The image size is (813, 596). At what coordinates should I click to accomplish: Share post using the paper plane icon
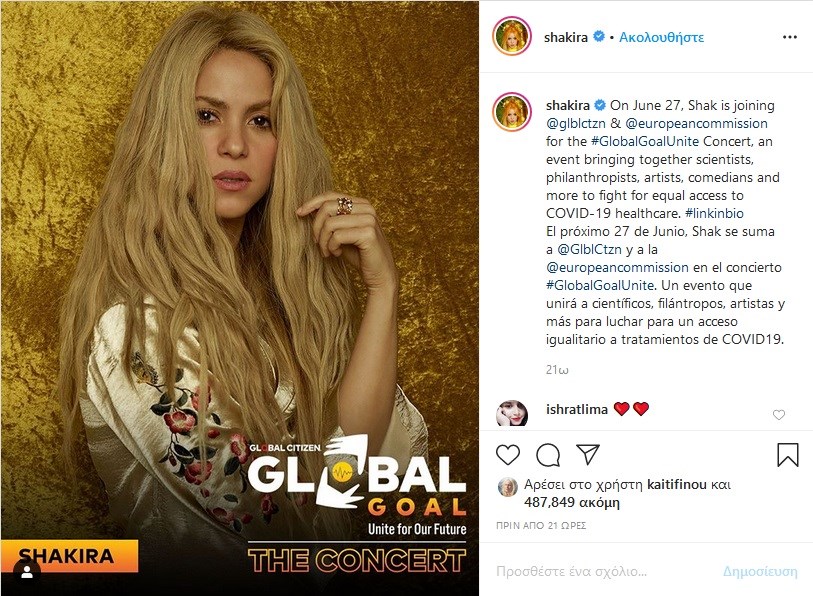click(x=588, y=454)
